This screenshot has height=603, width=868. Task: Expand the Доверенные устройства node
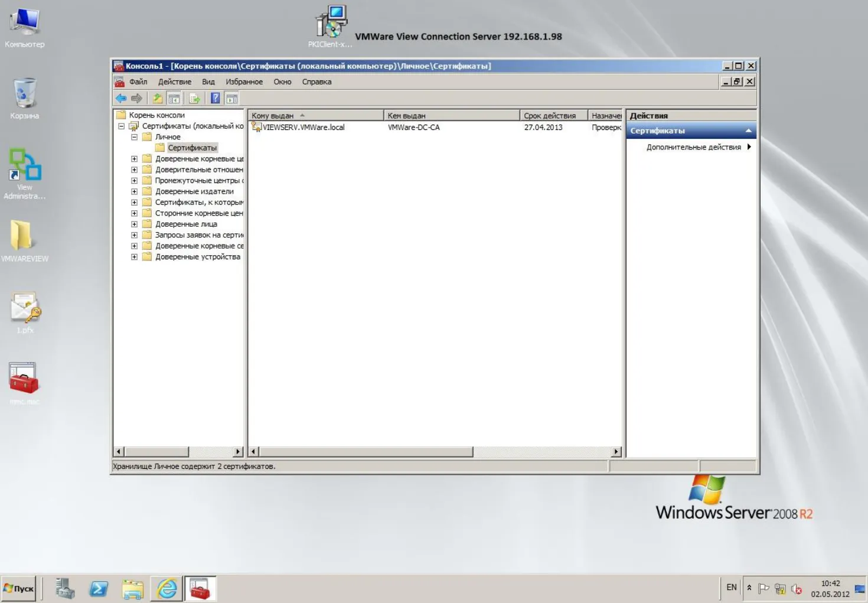tap(134, 257)
